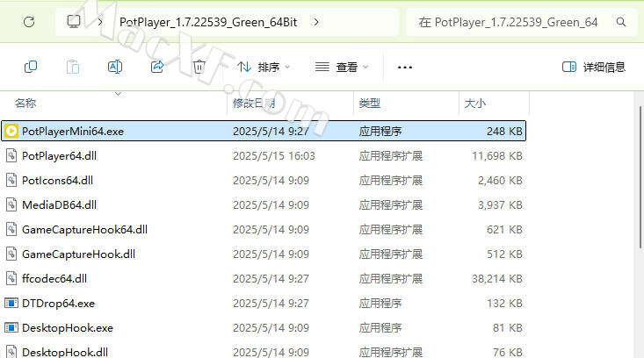
Task: Select file name PotPlayer64.dll
Action: pyautogui.click(x=59, y=156)
